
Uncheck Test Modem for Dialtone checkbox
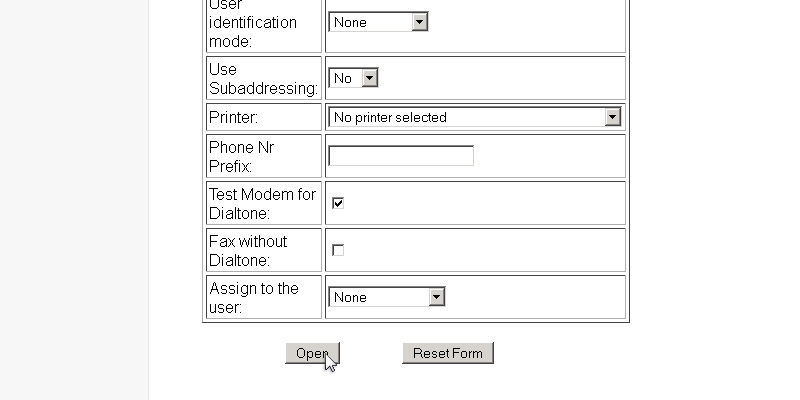pyautogui.click(x=338, y=203)
